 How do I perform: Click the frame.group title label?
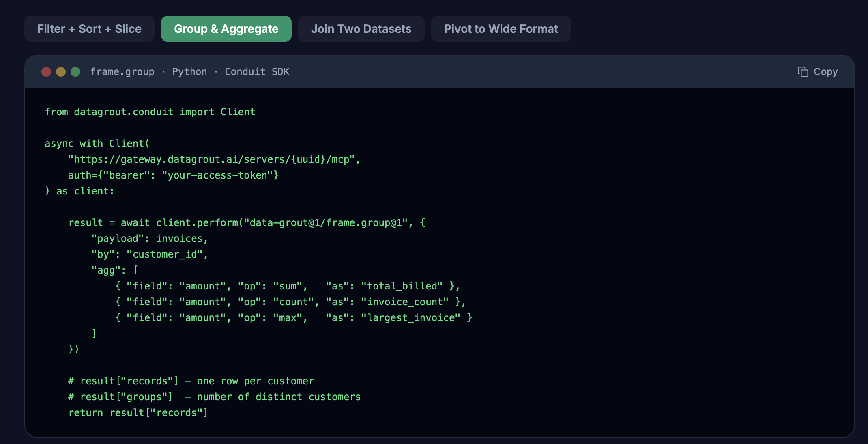[122, 72]
